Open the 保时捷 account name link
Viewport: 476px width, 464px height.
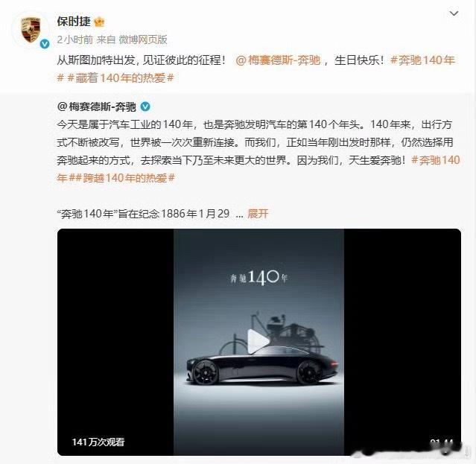(74, 22)
